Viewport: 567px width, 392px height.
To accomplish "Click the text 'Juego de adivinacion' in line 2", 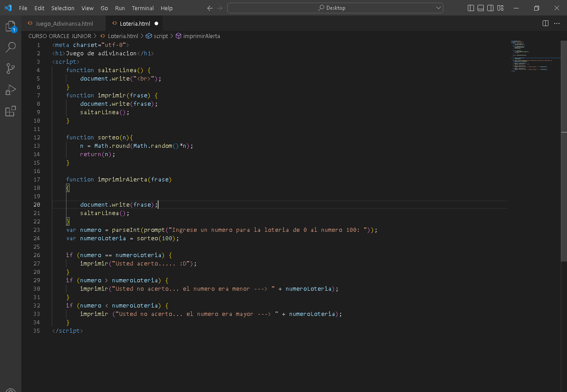I will tap(101, 53).
